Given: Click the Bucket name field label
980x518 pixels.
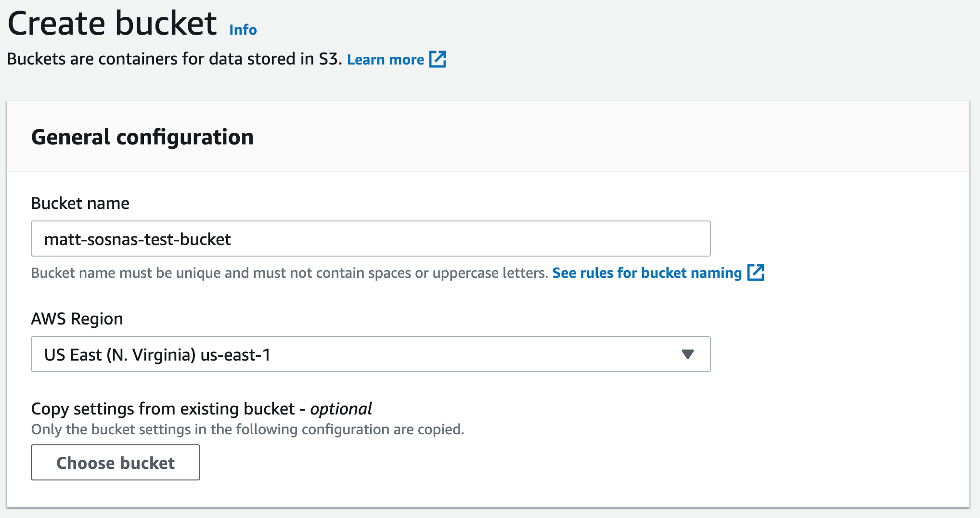Looking at the screenshot, I should tap(80, 203).
